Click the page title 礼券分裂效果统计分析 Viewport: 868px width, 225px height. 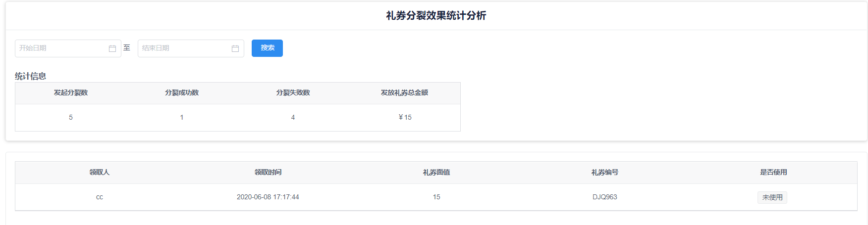(436, 16)
